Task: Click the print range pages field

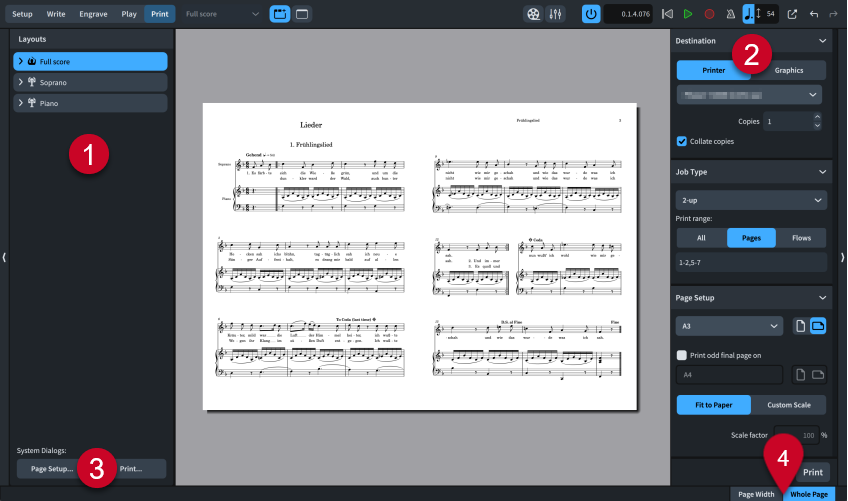Action: (x=751, y=262)
